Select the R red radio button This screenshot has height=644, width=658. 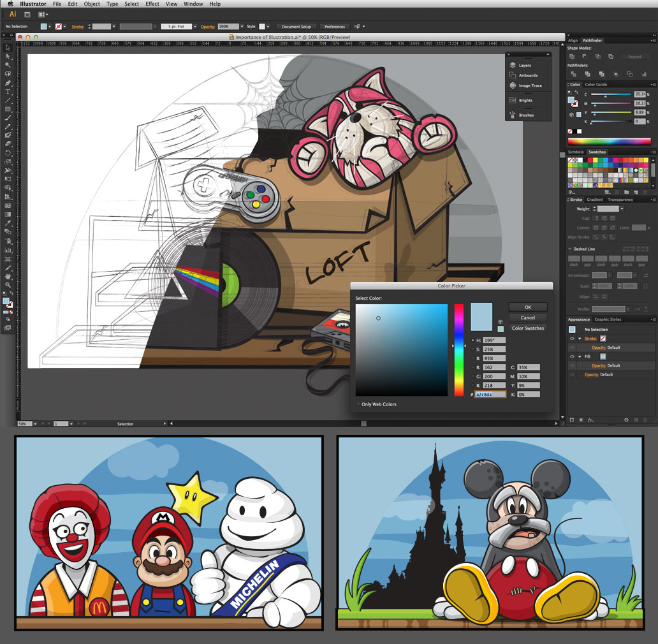tap(473, 367)
